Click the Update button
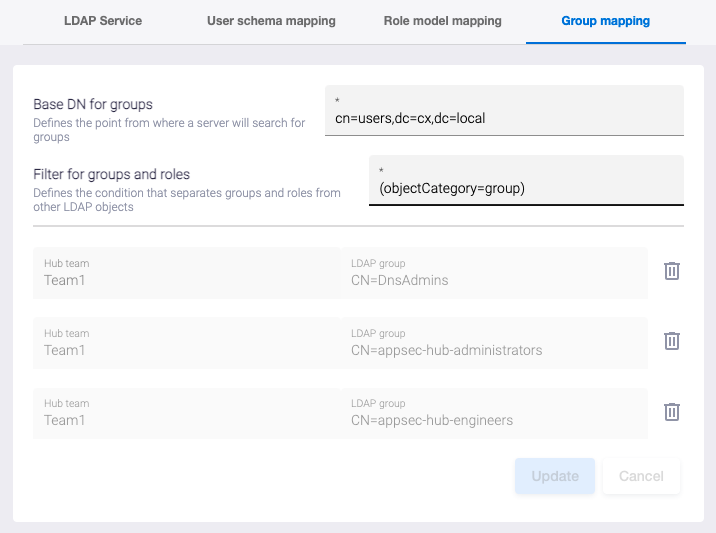The image size is (716, 533). [555, 476]
